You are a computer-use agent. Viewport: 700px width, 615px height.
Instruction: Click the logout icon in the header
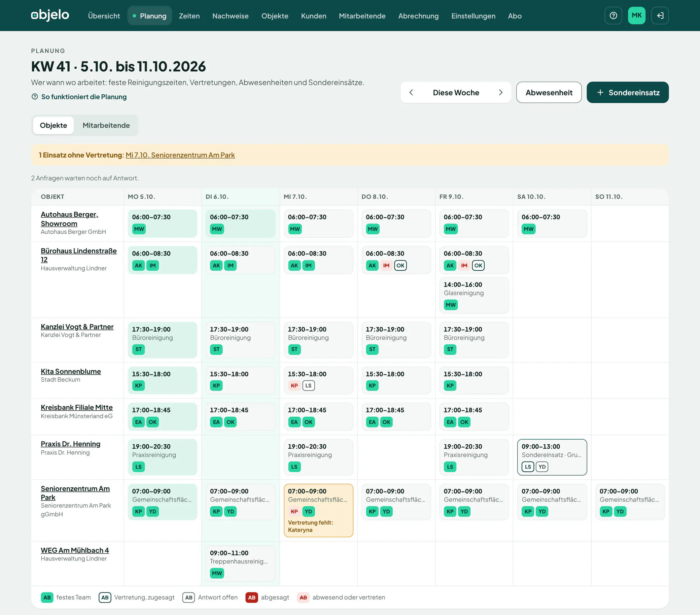point(660,16)
